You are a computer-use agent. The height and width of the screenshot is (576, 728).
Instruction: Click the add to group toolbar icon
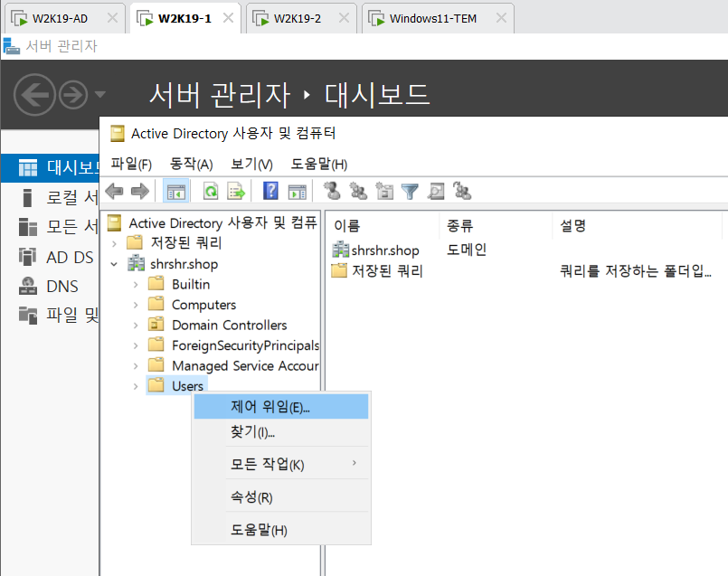pyautogui.click(x=462, y=191)
